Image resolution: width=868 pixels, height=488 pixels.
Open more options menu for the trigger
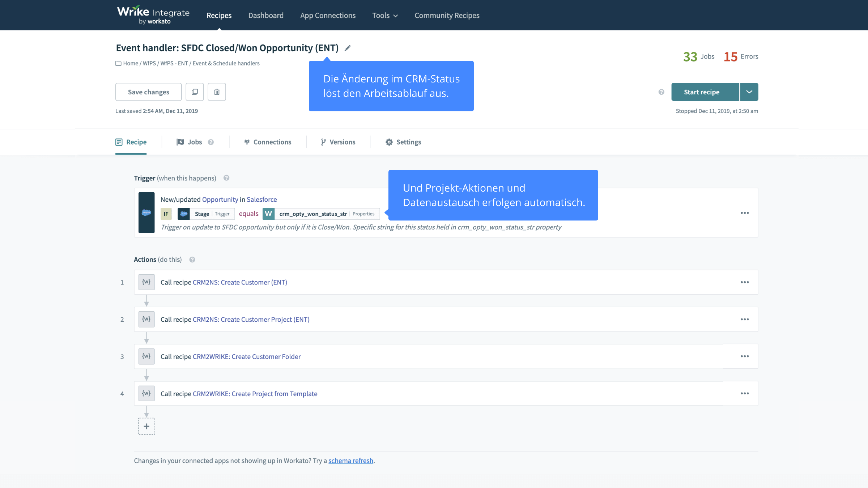click(x=745, y=213)
